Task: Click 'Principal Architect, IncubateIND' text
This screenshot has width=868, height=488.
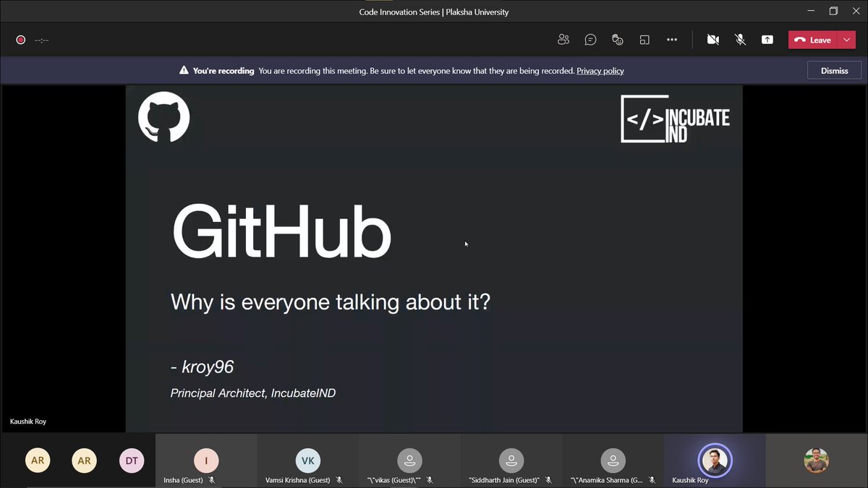Action: (x=253, y=393)
